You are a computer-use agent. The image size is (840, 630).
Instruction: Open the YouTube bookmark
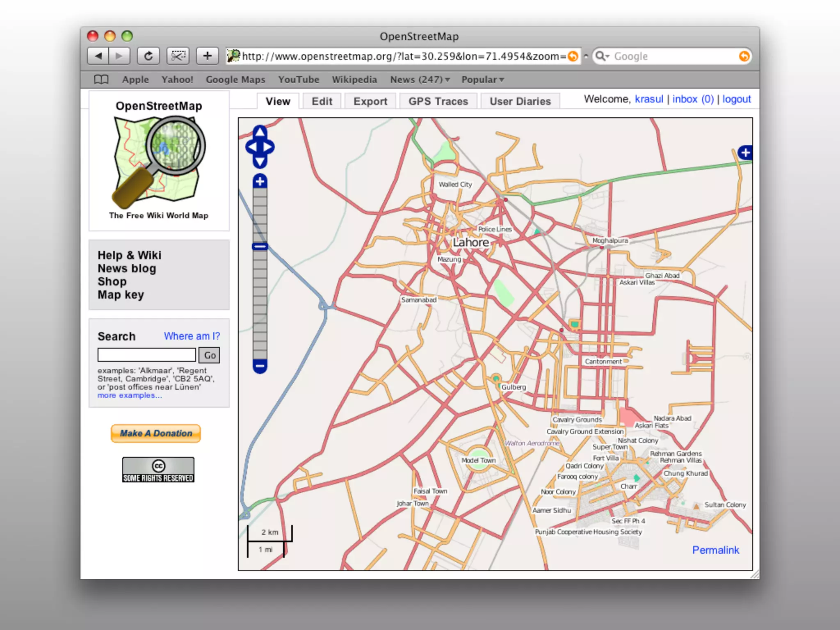pyautogui.click(x=299, y=80)
